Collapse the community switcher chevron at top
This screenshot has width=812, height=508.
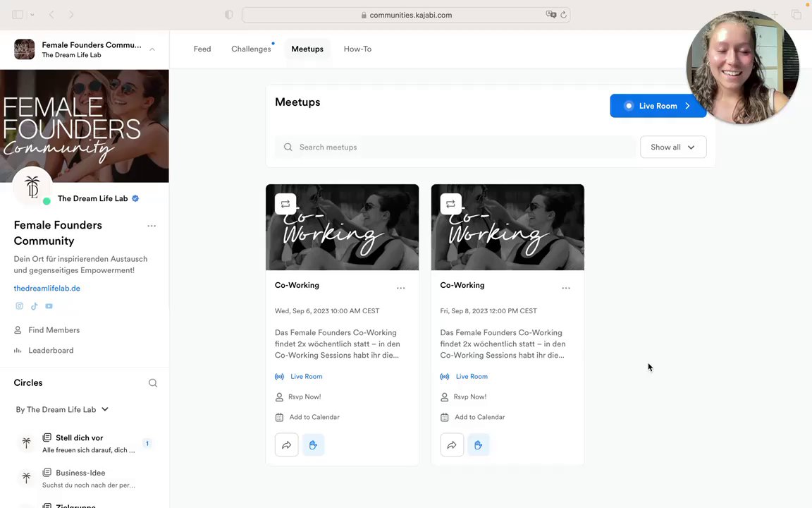tap(152, 49)
